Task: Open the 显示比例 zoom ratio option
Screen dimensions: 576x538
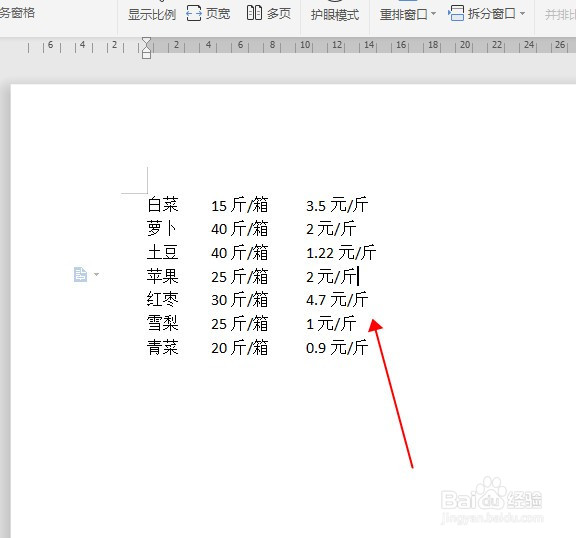Action: (152, 15)
